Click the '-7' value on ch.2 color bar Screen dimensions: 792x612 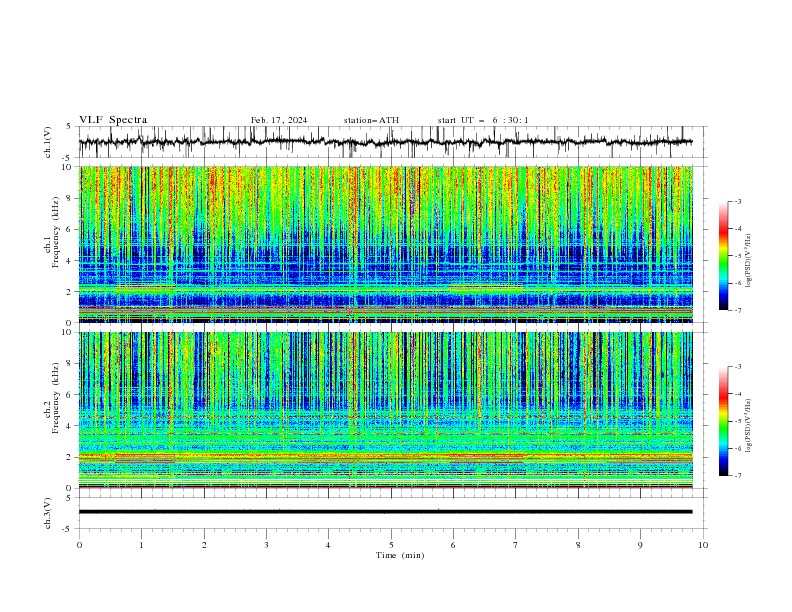pos(738,476)
